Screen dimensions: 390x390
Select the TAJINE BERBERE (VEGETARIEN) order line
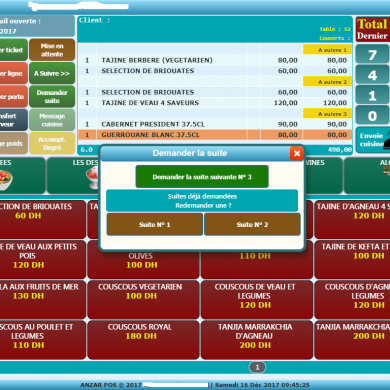tap(215, 60)
